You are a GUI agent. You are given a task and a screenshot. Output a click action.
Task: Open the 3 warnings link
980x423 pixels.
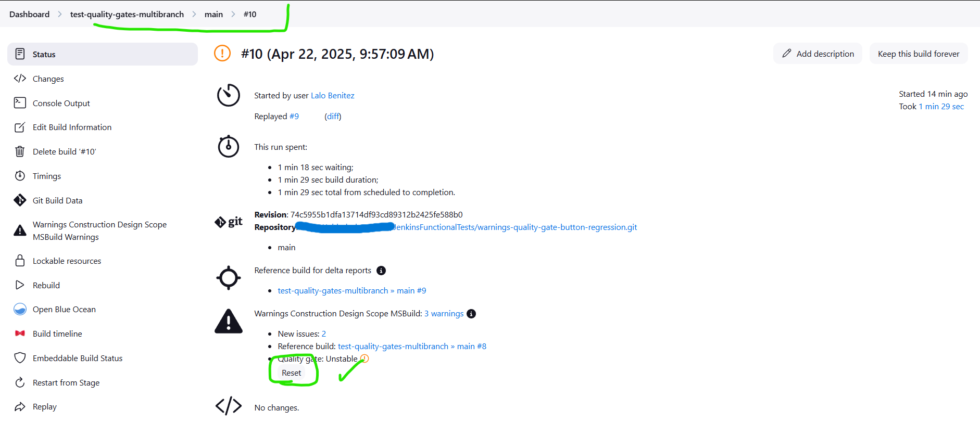pyautogui.click(x=444, y=314)
